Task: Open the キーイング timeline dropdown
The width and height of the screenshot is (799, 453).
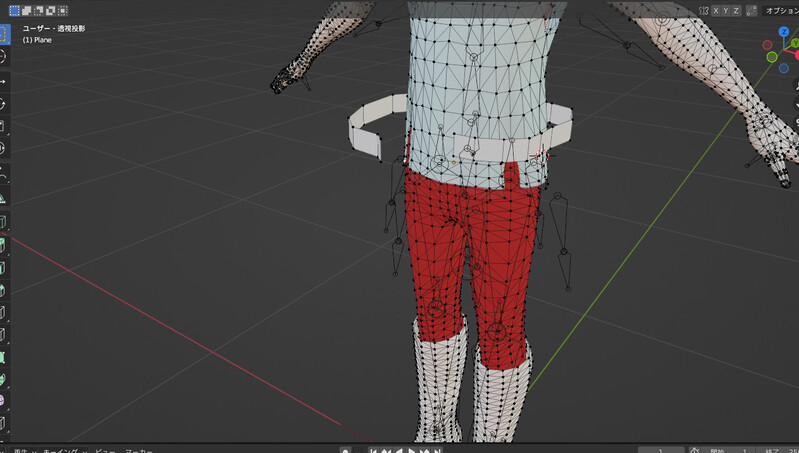Action: point(64,450)
